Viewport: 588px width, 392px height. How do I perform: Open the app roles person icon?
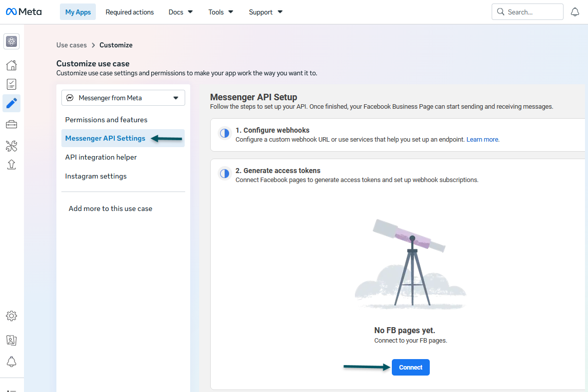(11, 340)
